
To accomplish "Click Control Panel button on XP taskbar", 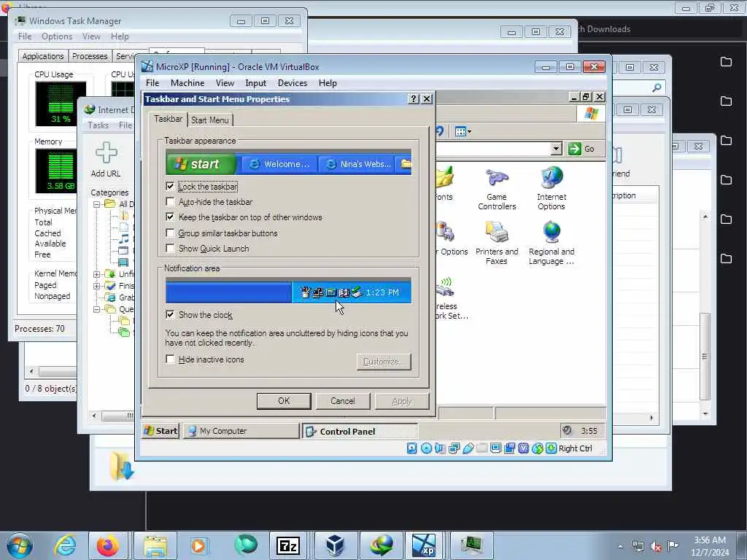I will 360,431.
